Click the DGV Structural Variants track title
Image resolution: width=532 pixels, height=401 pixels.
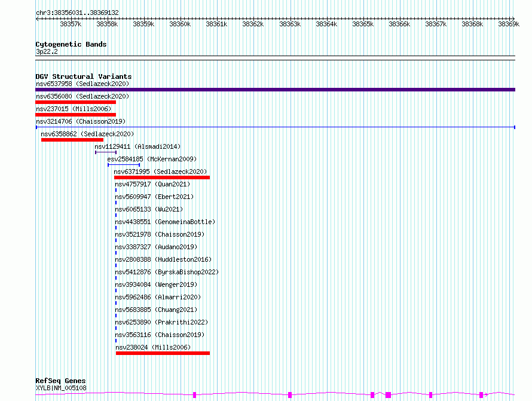click(x=84, y=76)
